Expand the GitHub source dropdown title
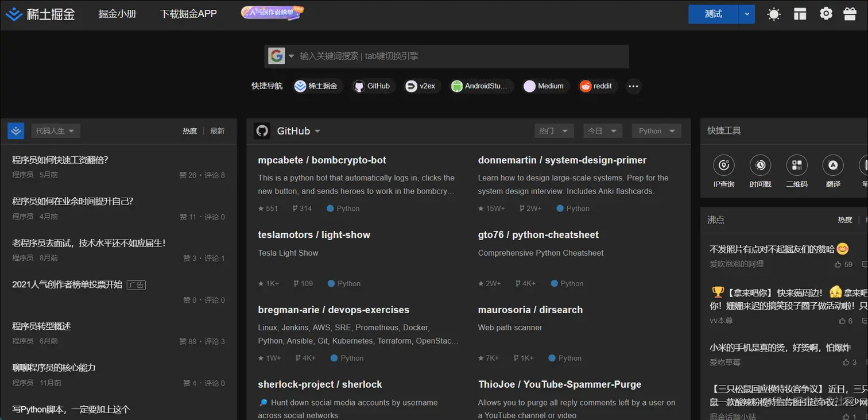The height and width of the screenshot is (420, 868). tap(299, 131)
